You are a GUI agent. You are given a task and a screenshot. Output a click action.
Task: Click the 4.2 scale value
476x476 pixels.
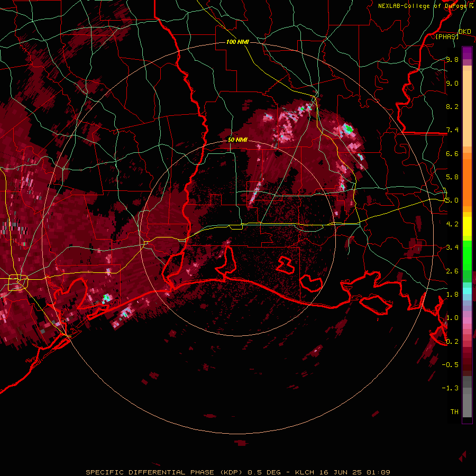coord(452,224)
